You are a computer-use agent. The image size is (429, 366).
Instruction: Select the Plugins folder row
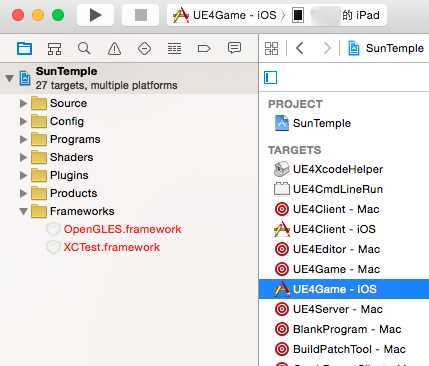click(129, 175)
